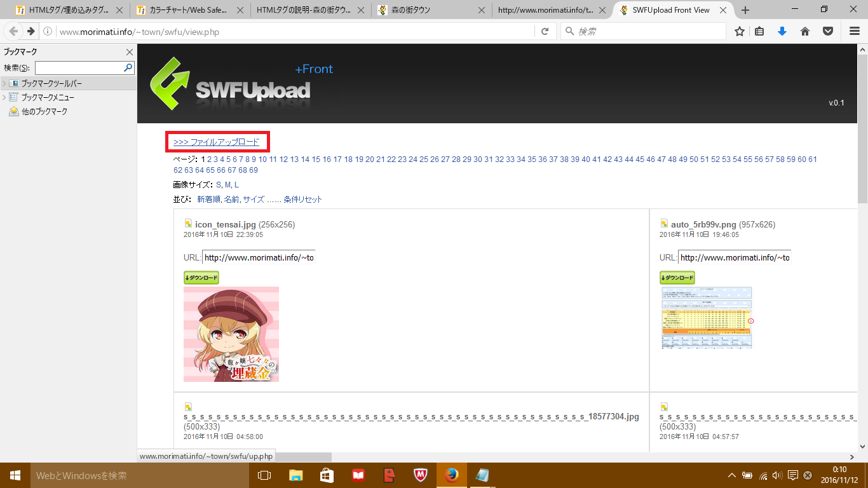Screen dimensions: 868x488
Task: Click the browser 検索 search box
Action: pos(643,31)
